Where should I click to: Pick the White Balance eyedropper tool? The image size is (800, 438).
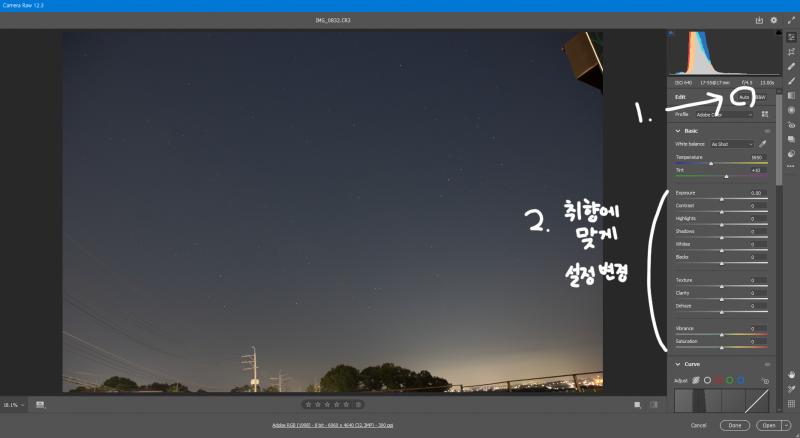762,144
